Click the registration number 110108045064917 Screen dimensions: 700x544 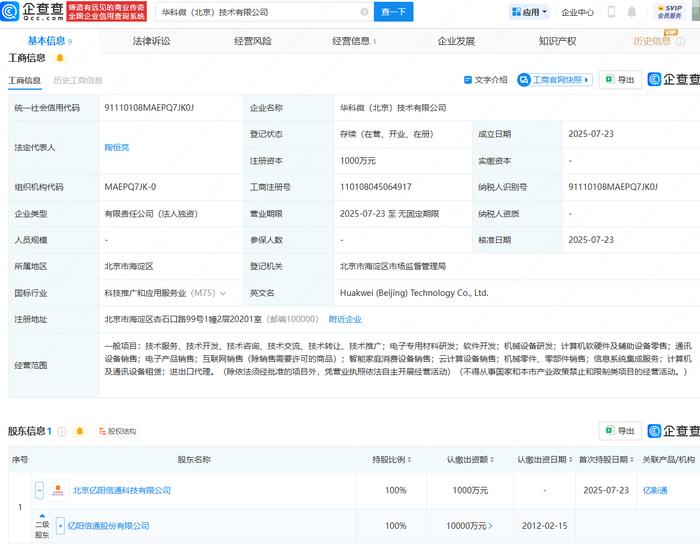(x=375, y=187)
